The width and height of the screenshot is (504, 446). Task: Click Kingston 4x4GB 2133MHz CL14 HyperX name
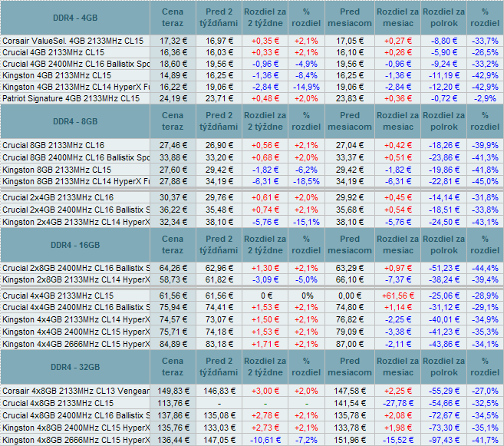[75, 319]
